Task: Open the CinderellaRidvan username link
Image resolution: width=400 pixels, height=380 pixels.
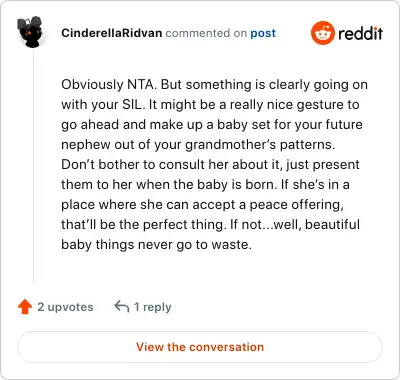Action: (x=112, y=33)
